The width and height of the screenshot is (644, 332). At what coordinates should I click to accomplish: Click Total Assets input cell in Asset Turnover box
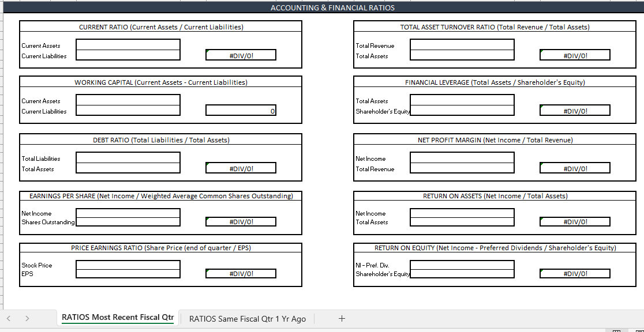coord(462,55)
